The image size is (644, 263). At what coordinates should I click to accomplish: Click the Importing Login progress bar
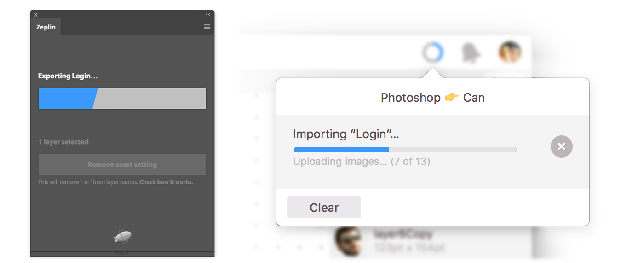point(405,150)
